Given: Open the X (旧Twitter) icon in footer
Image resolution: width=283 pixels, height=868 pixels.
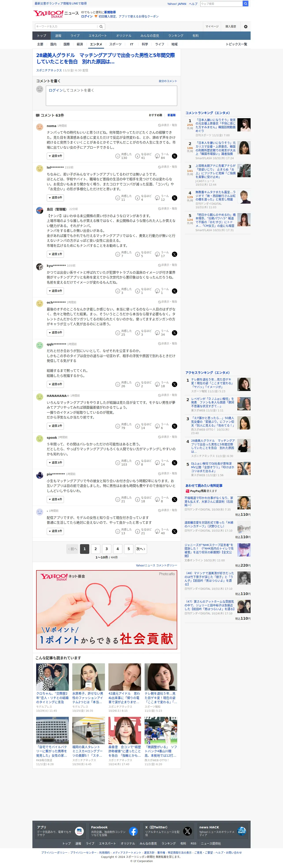Looking at the screenshot, I should [188, 831].
